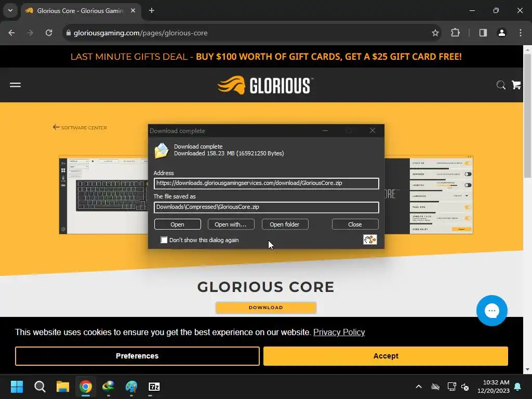Viewport: 532px width, 399px height.
Task: Open cookie Preferences
Action: pos(137,356)
